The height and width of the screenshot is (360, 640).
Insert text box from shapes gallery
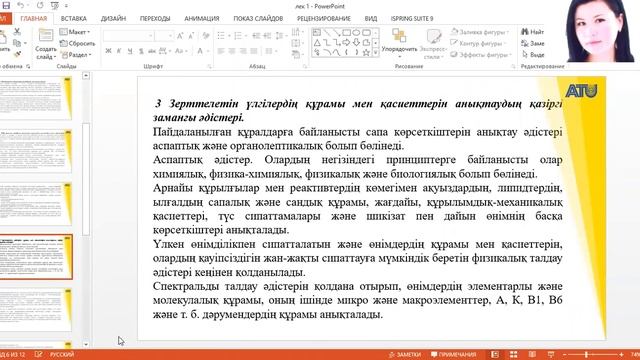[317, 33]
